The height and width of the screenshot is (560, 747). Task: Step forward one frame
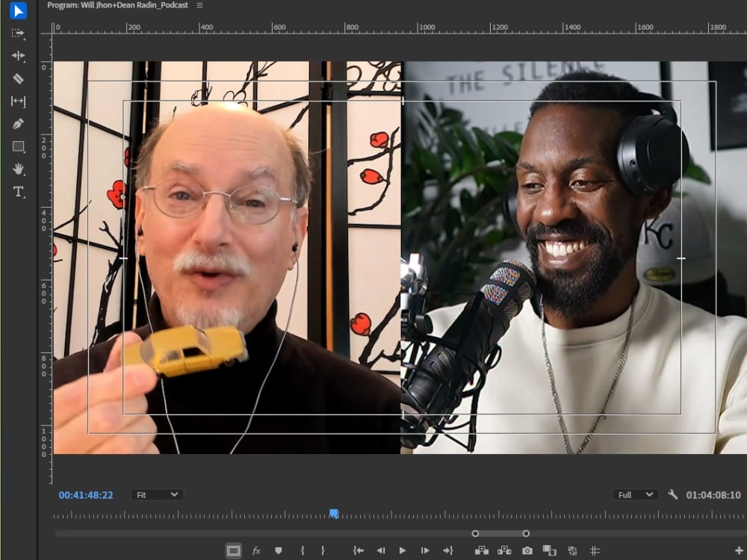point(425,551)
